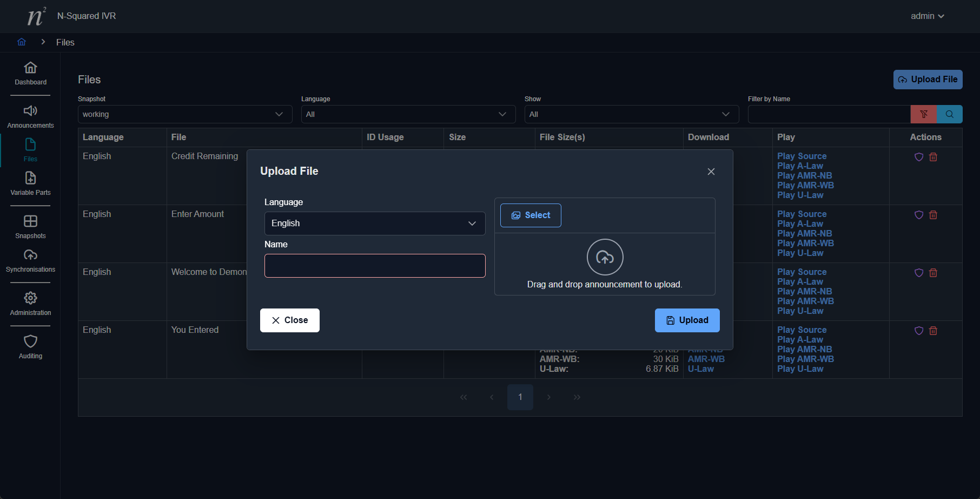The height and width of the screenshot is (499, 980).
Task: Click the red clear filter icon
Action: 923,114
